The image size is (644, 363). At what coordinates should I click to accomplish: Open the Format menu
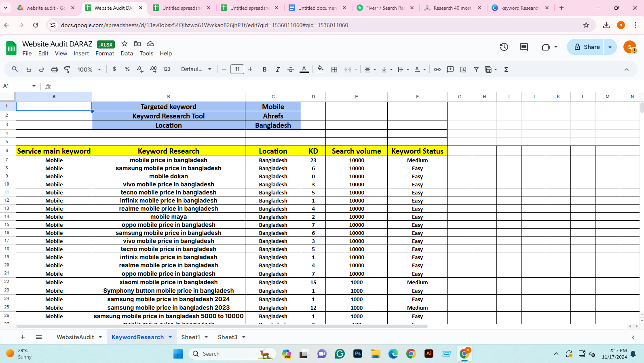pos(105,53)
